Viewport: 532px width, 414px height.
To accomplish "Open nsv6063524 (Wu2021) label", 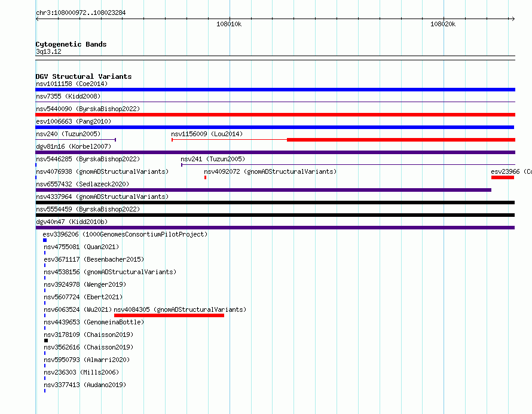I will (78, 309).
